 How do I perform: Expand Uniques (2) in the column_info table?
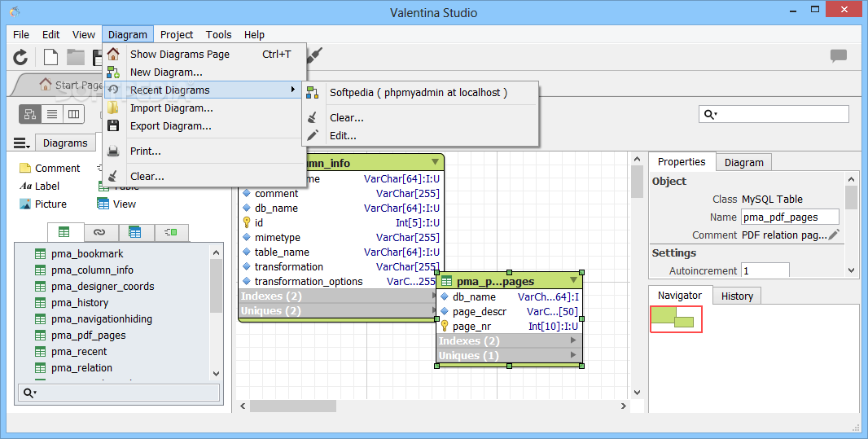(x=433, y=310)
